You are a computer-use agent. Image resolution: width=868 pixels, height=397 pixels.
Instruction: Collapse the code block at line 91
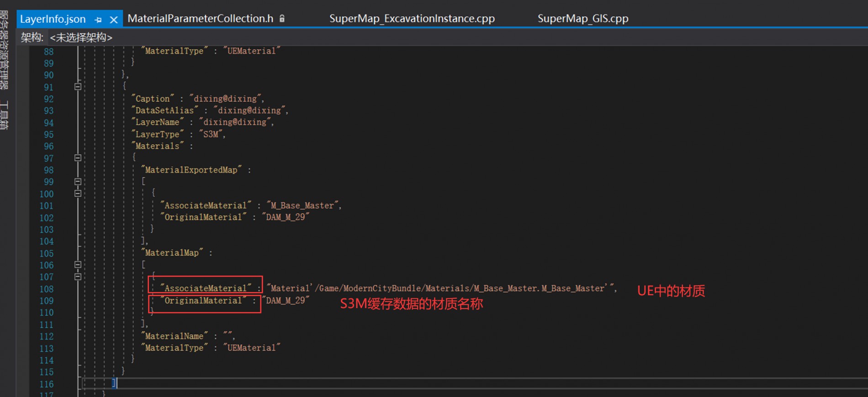(78, 87)
